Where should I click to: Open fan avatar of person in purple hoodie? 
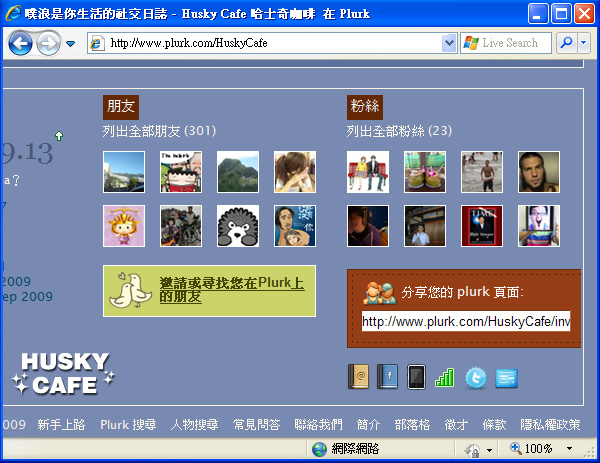tap(368, 226)
